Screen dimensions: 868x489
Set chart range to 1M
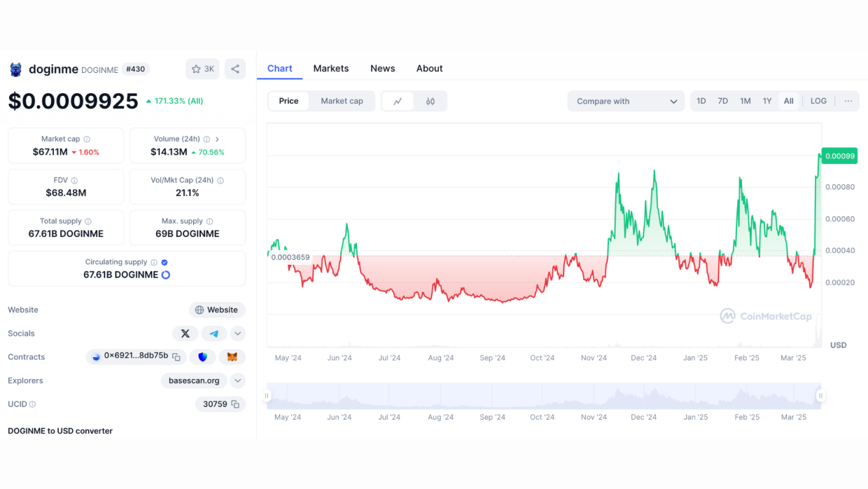pyautogui.click(x=745, y=101)
